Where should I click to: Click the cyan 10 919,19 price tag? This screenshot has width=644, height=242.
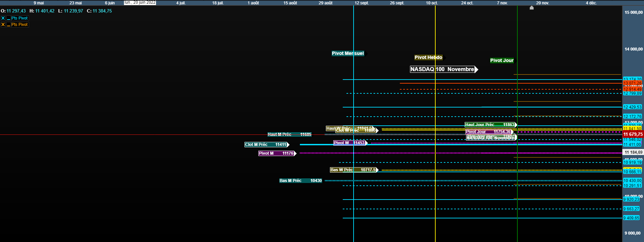coord(632,162)
